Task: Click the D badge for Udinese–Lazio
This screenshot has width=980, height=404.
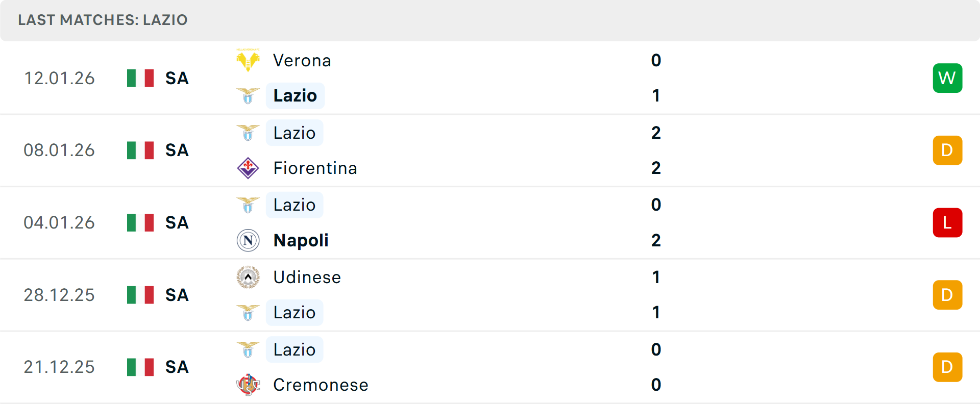Action: [947, 295]
